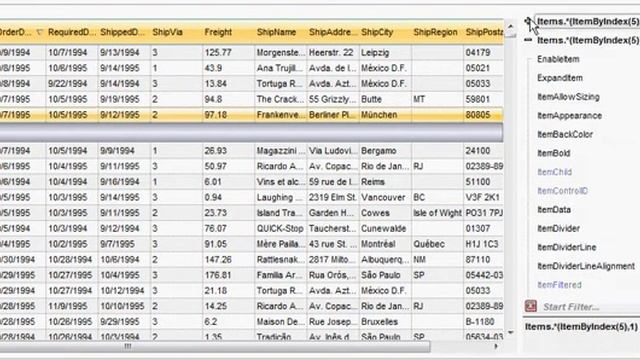This screenshot has width=640, height=360.
Task: Click the Reims city cell
Action: click(385, 182)
